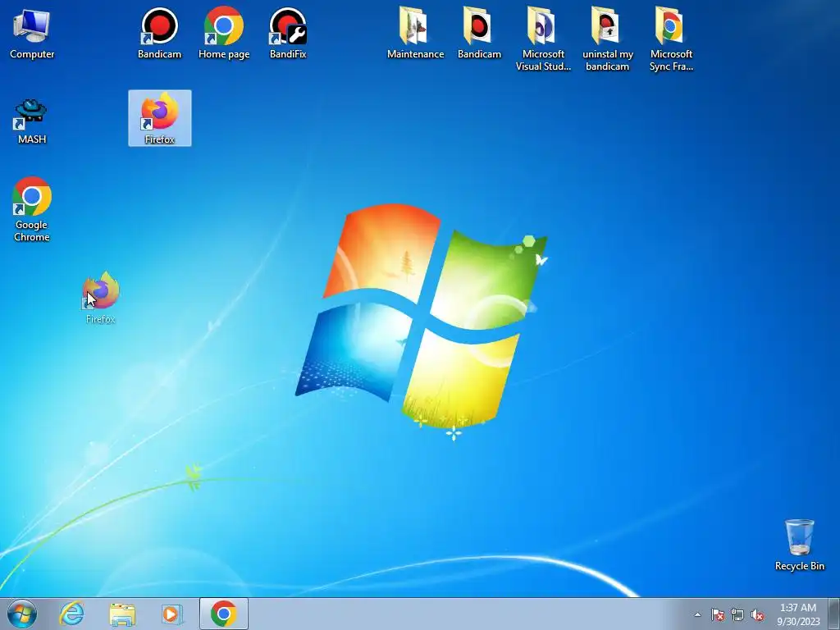Screen dimensions: 840x630
Task: Open the clock showing 1:37 AM
Action: pyautogui.click(x=798, y=614)
